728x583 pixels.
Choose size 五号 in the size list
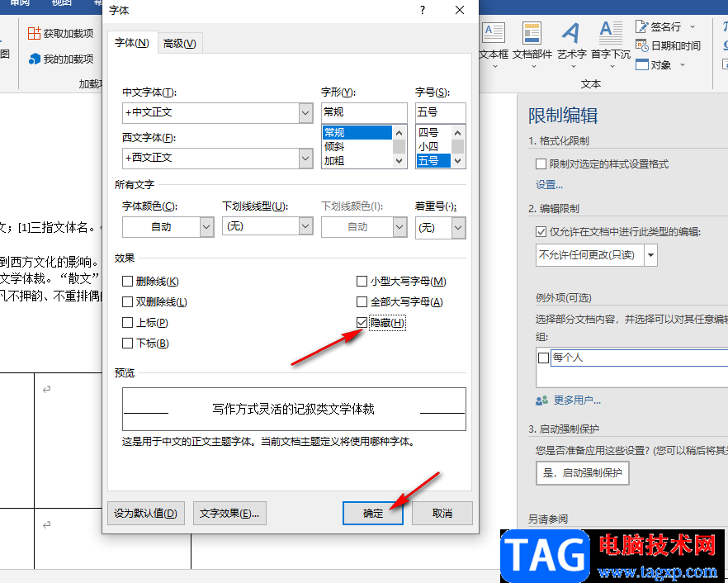[433, 161]
